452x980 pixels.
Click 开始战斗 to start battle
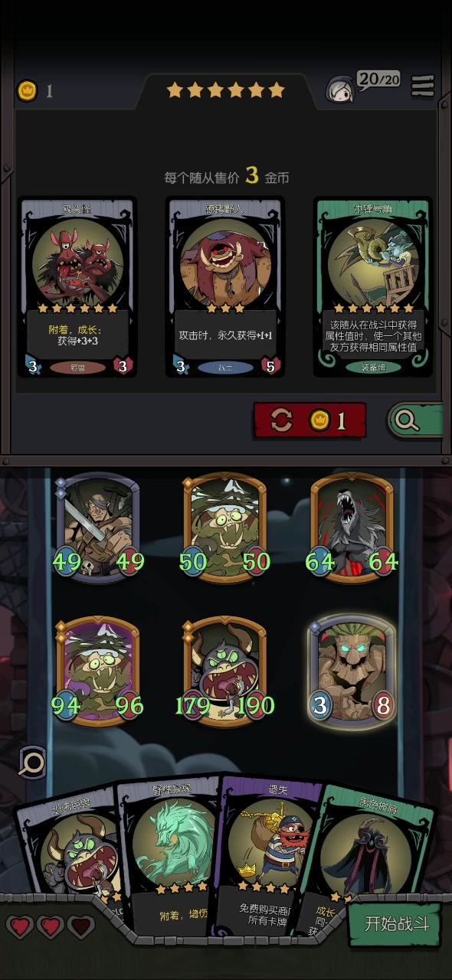coord(396,923)
